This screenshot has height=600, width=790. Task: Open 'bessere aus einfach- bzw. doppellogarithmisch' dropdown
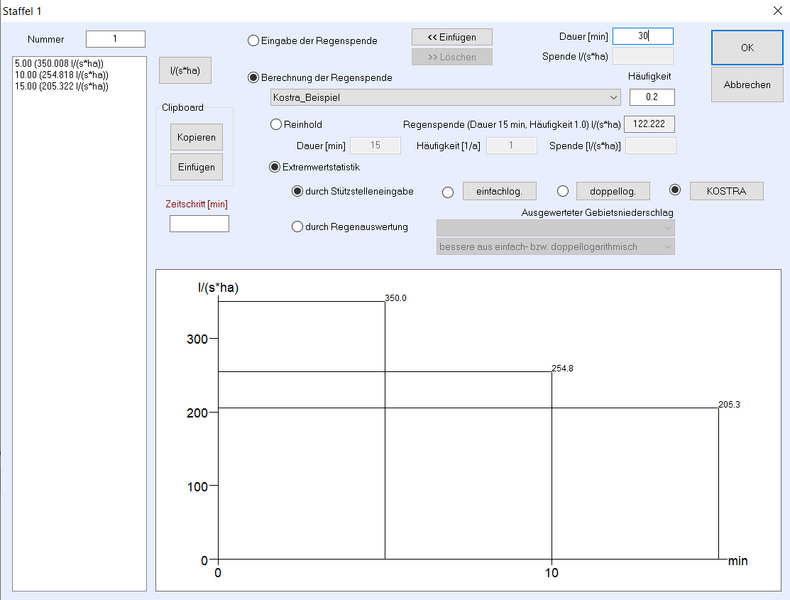tap(555, 247)
